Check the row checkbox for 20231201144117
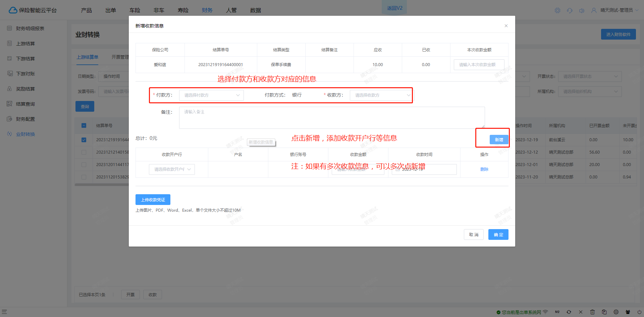Screen dimensions: 644x317 [84, 165]
